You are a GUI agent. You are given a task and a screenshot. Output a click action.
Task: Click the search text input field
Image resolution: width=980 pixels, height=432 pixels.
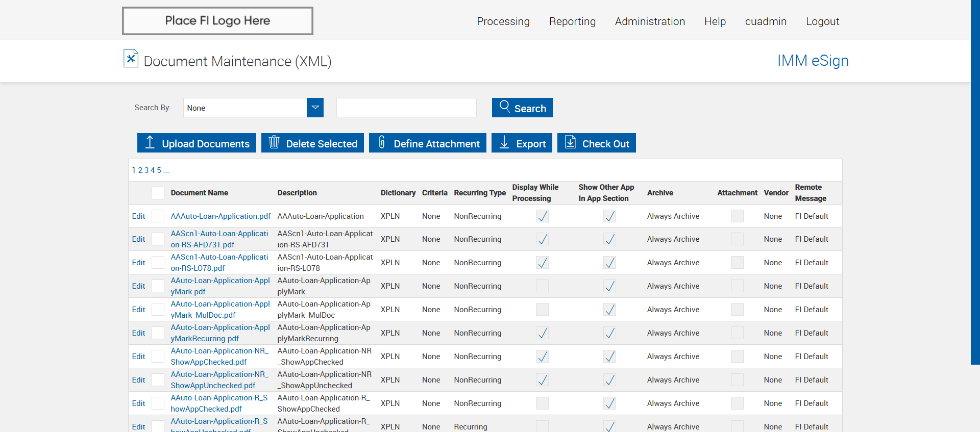point(406,108)
